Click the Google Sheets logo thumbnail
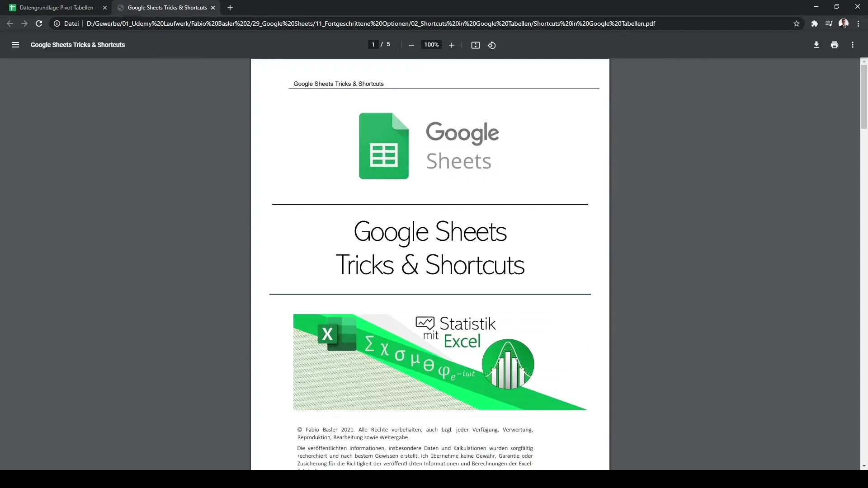 383,145
